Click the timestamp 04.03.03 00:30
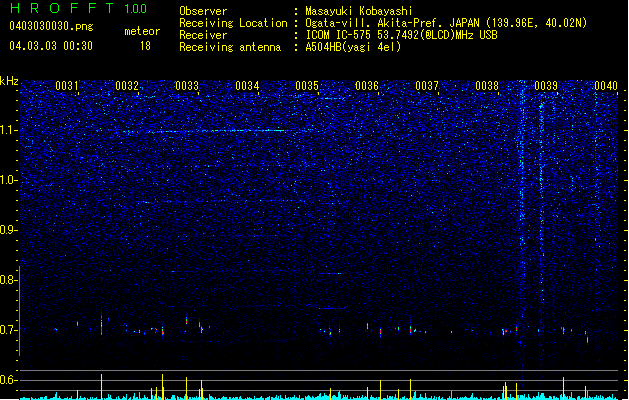 tap(51, 46)
